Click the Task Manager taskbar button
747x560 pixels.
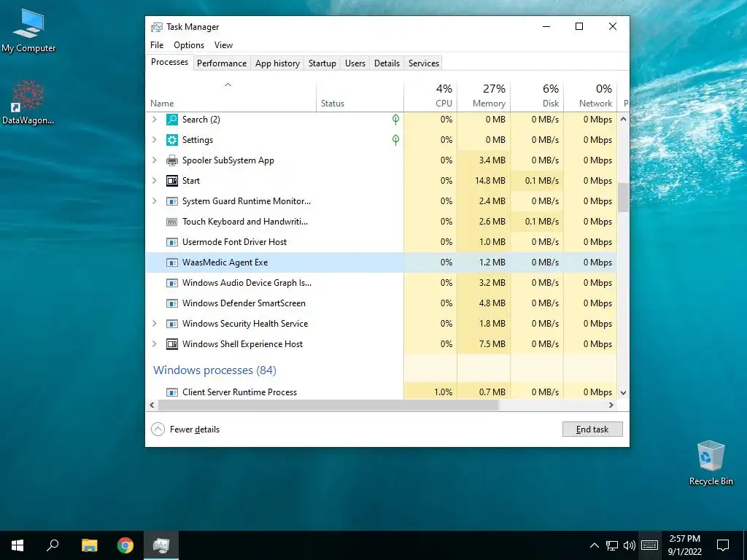[161, 545]
